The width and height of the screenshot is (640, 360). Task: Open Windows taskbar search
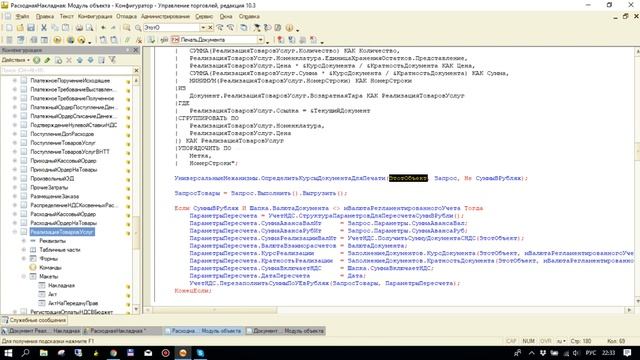coord(25,353)
